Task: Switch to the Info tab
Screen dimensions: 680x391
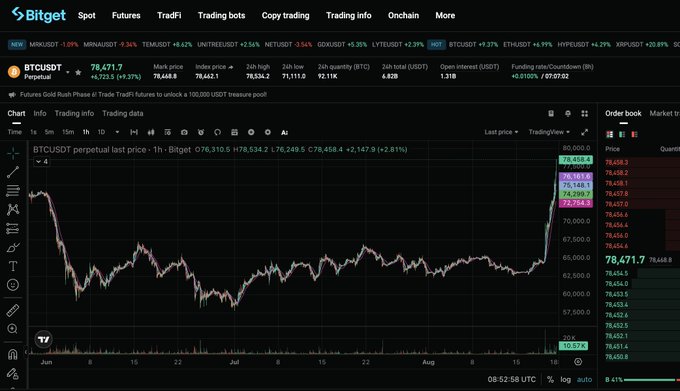Action: point(40,113)
